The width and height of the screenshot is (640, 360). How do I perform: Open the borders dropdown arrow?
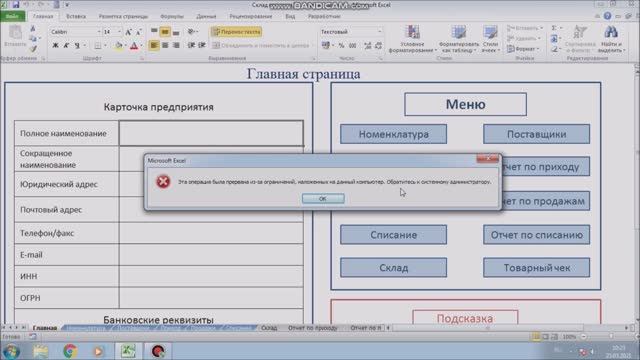pyautogui.click(x=105, y=45)
